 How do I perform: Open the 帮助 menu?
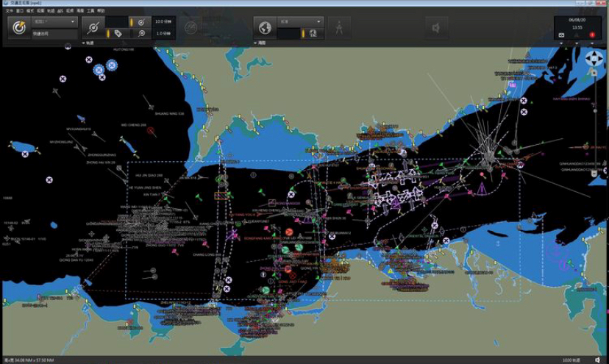pos(101,11)
